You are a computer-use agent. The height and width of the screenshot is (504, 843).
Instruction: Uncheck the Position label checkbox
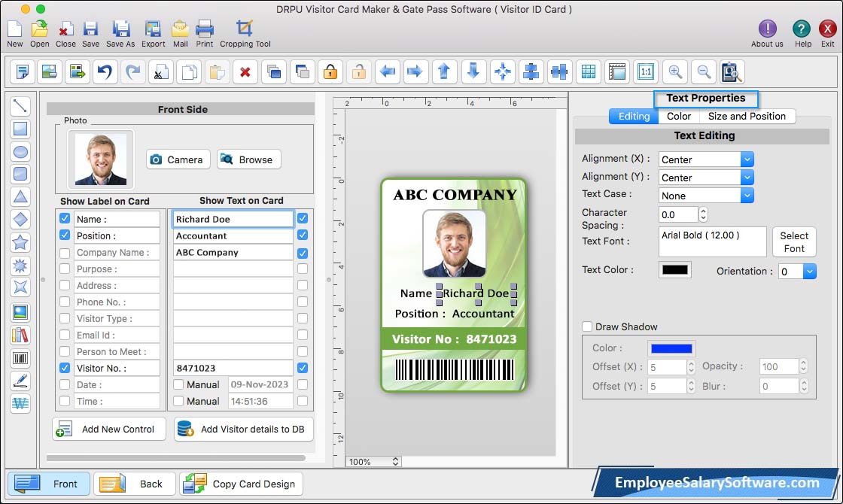(x=65, y=235)
